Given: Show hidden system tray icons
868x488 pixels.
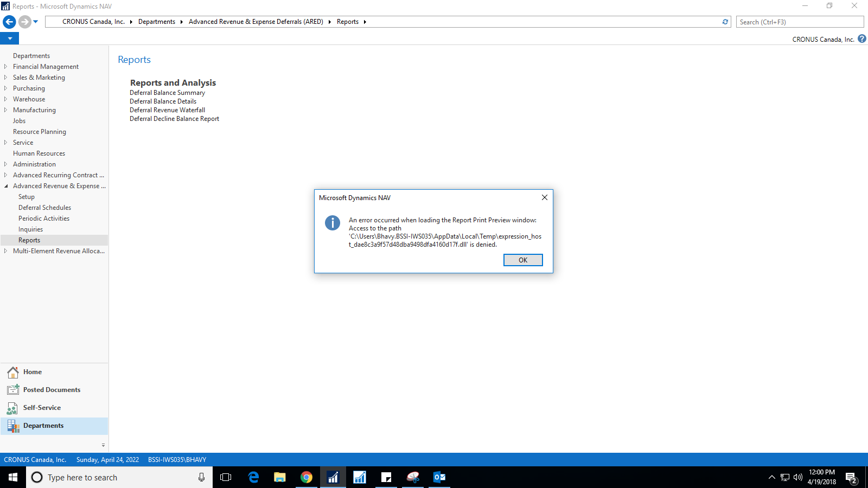Looking at the screenshot, I should coord(772,477).
